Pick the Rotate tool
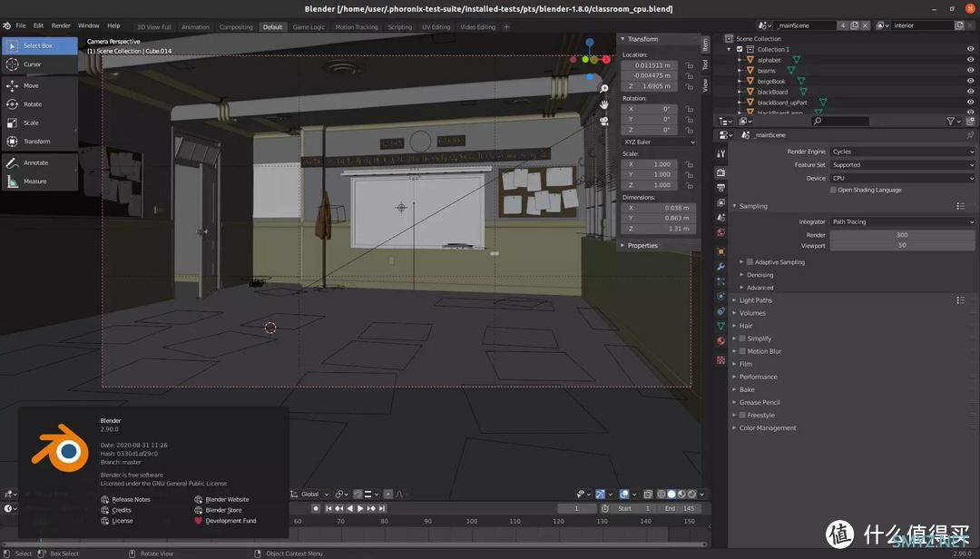 40,104
